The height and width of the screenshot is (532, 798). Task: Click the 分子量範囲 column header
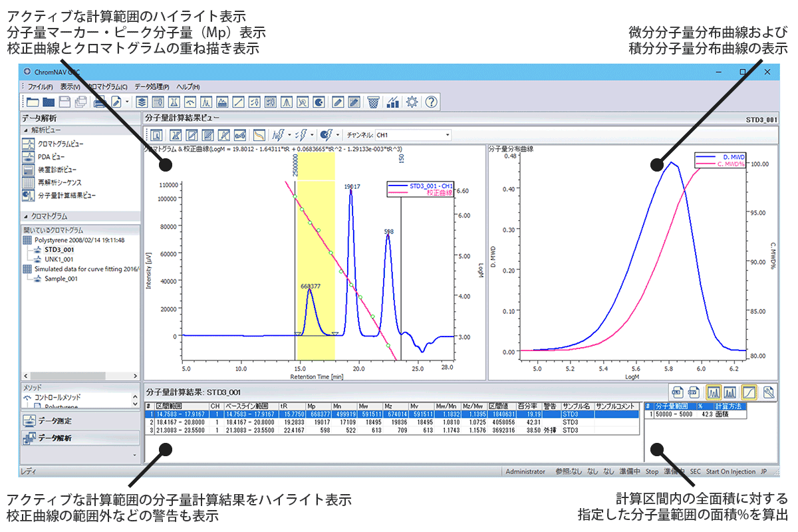coord(674,405)
